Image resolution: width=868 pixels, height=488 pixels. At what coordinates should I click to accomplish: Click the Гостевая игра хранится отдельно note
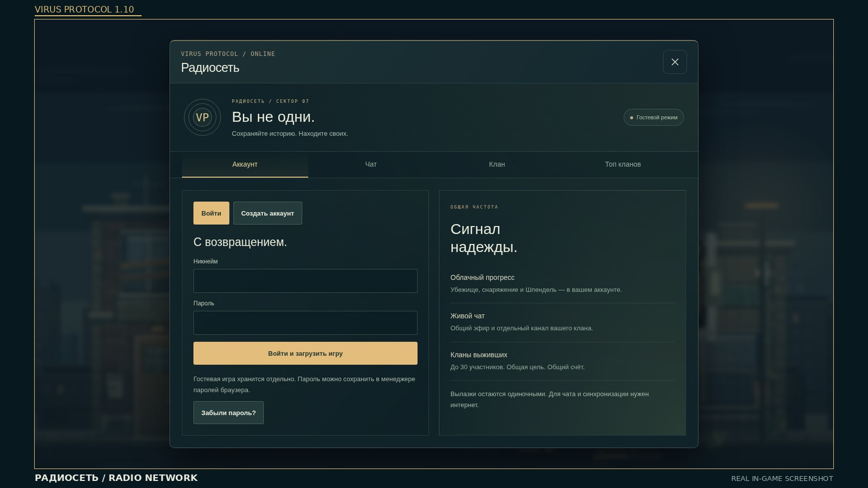(304, 384)
